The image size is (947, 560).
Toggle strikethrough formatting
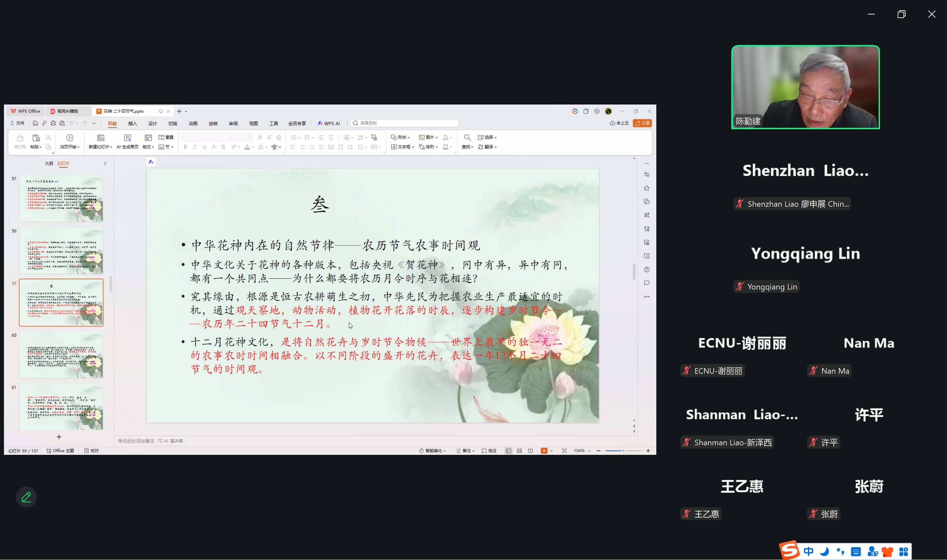point(214,147)
